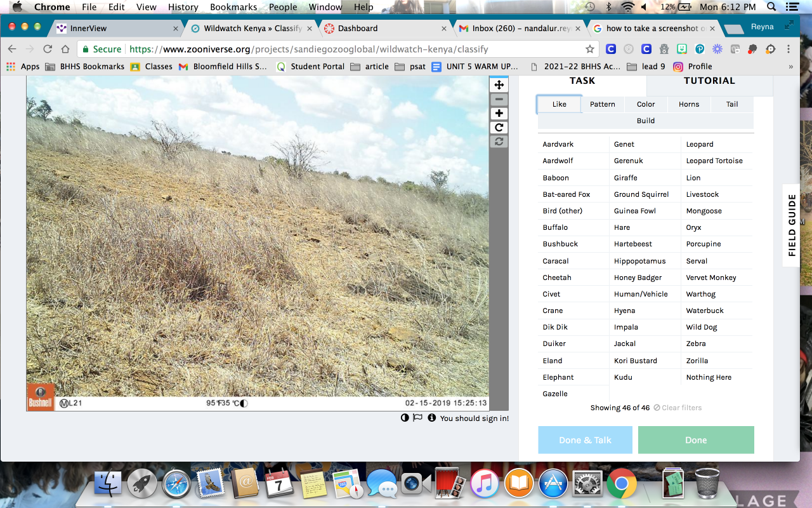
Task: Open the History menu
Action: (183, 7)
